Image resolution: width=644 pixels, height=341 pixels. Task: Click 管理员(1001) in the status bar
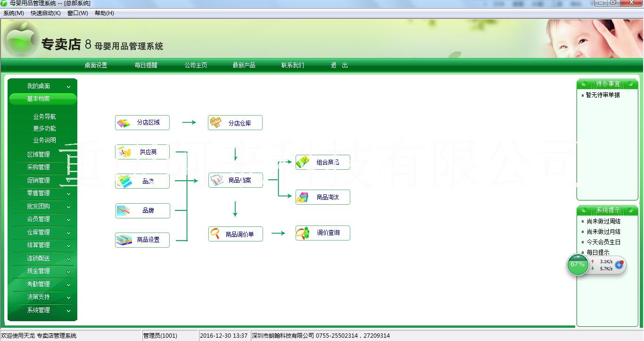(160, 336)
